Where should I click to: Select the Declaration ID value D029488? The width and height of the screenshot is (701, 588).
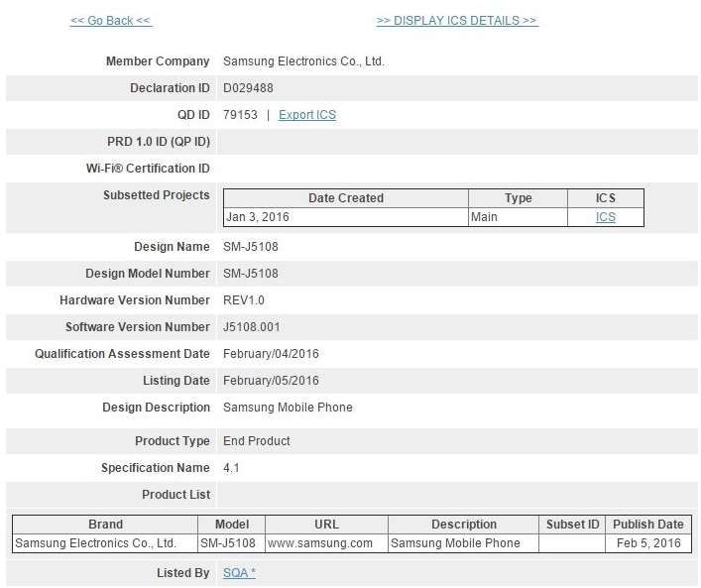(x=248, y=88)
